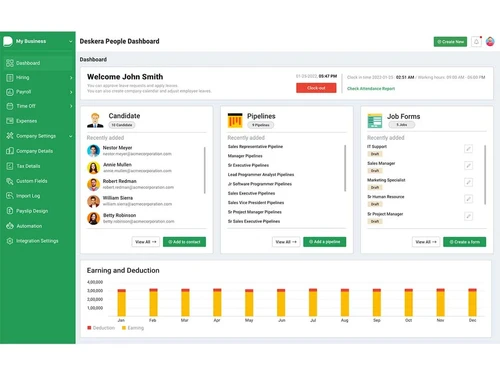
Task: Click the Import Log icon
Action: coord(10,196)
